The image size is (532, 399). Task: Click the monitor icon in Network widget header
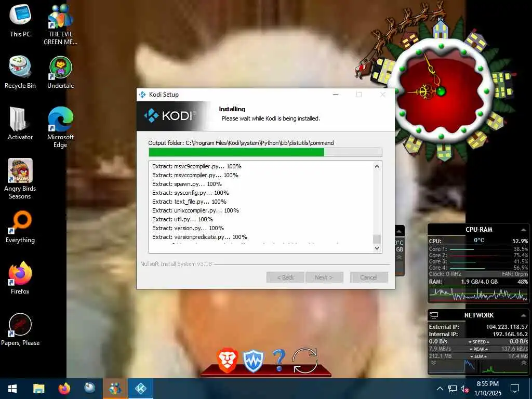tap(434, 315)
